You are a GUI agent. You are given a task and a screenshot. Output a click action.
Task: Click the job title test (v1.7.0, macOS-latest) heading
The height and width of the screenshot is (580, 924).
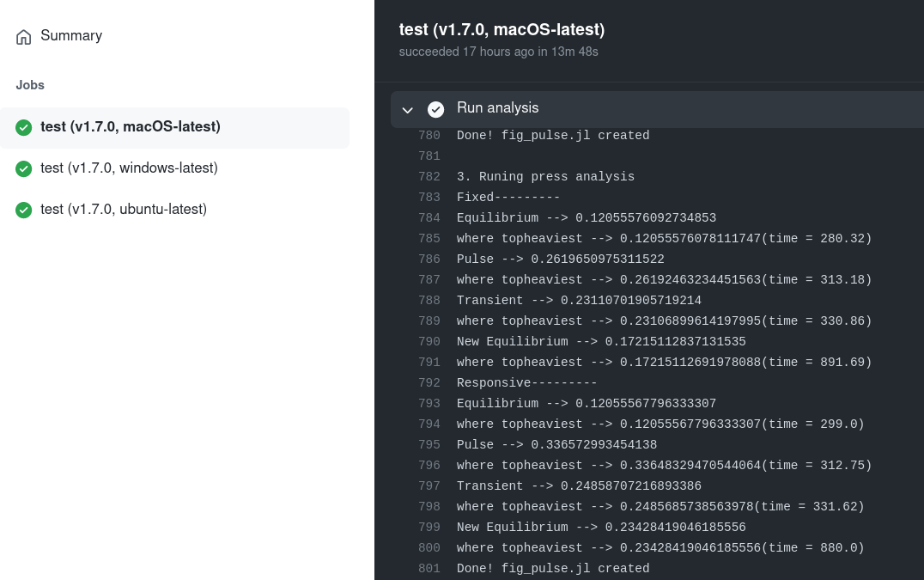pyautogui.click(x=502, y=29)
